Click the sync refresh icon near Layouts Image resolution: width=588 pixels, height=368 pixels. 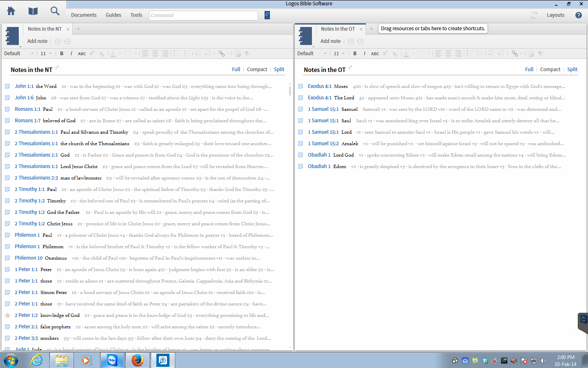534,15
